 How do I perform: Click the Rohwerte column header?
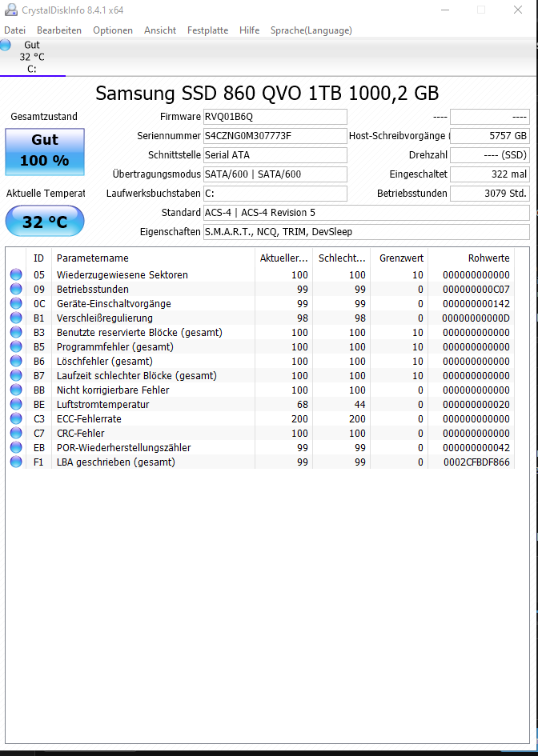point(472,258)
